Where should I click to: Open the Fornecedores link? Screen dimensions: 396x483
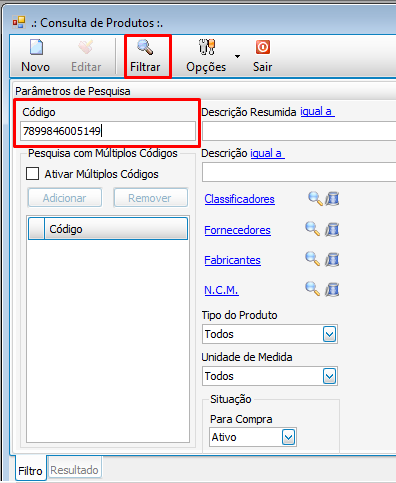[237, 230]
